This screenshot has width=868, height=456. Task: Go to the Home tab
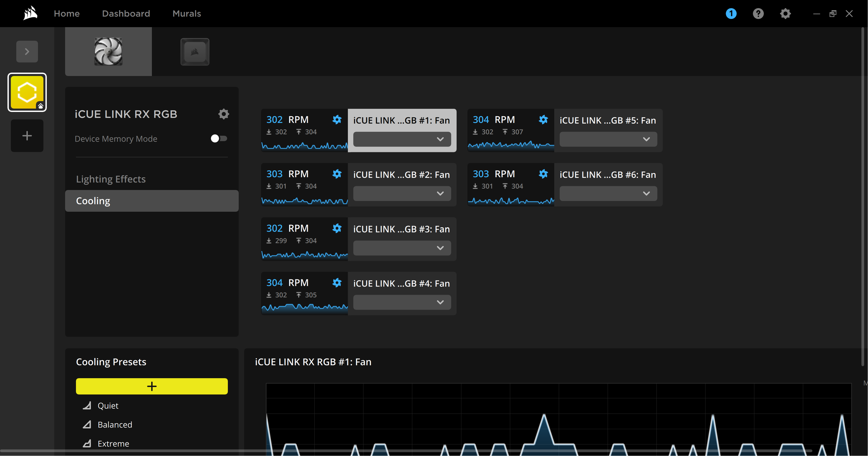[x=67, y=14]
